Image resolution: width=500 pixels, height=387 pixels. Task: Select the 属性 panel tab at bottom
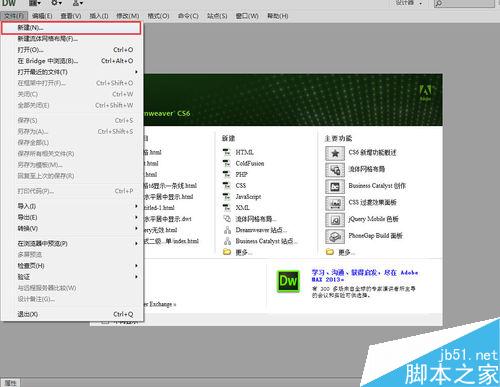click(x=10, y=383)
